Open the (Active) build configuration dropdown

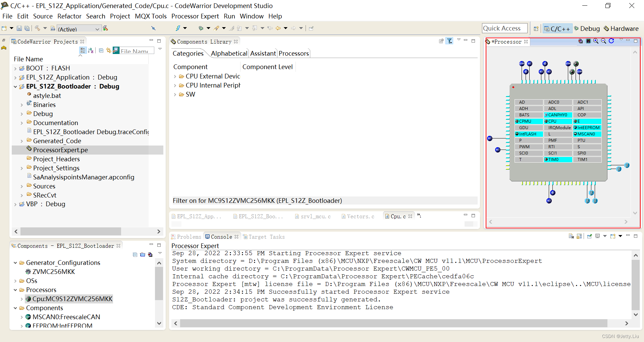(x=97, y=29)
